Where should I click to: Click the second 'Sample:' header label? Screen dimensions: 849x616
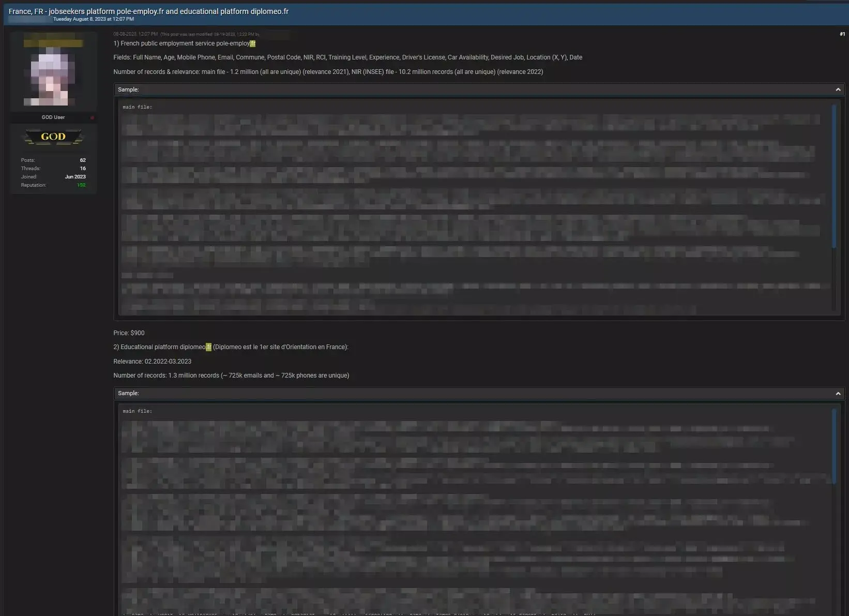(x=128, y=394)
